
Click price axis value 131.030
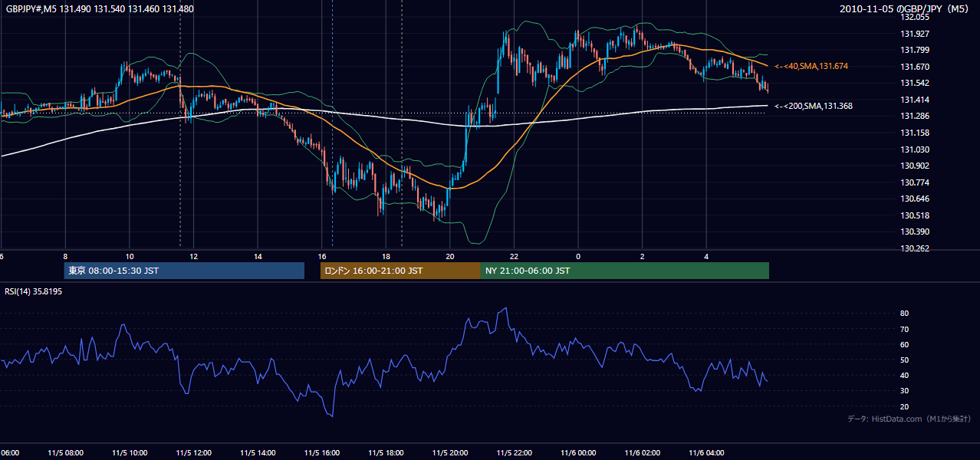click(915, 149)
